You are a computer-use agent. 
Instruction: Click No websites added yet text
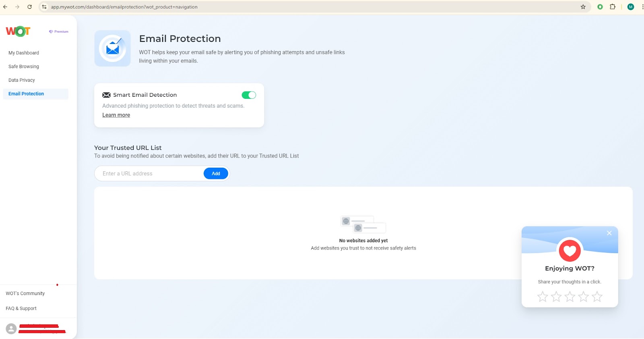click(x=363, y=241)
